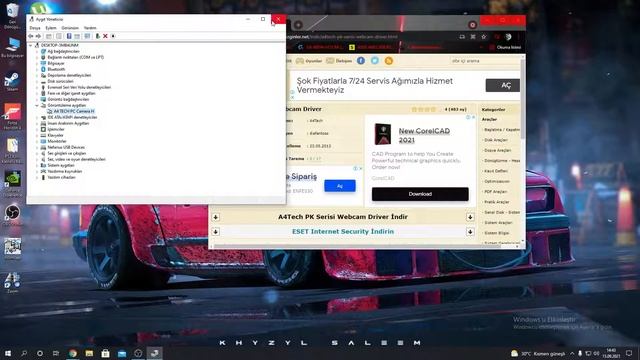The image size is (640, 360).
Task: Expand the Disk sürücüleri node
Action: [37, 81]
